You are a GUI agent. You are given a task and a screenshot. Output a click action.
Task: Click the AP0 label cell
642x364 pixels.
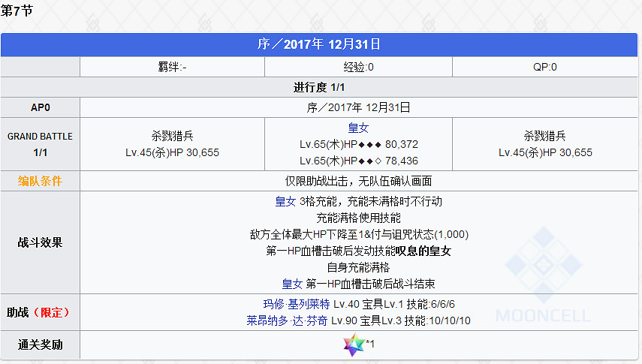pyautogui.click(x=40, y=107)
